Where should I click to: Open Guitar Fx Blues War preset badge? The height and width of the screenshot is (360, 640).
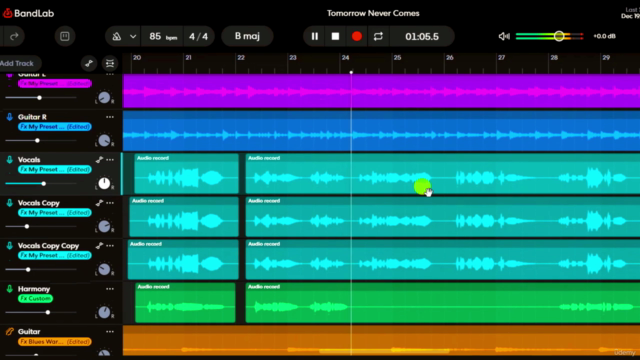(55, 342)
